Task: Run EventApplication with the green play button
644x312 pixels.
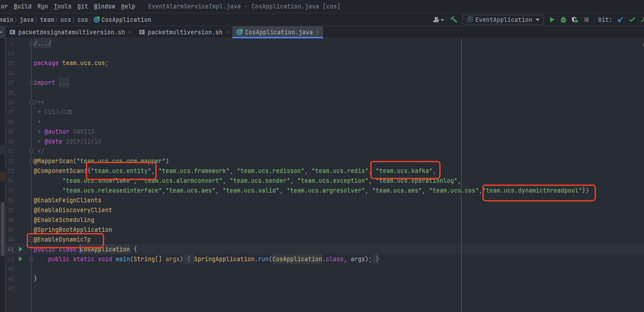Action: pyautogui.click(x=552, y=20)
